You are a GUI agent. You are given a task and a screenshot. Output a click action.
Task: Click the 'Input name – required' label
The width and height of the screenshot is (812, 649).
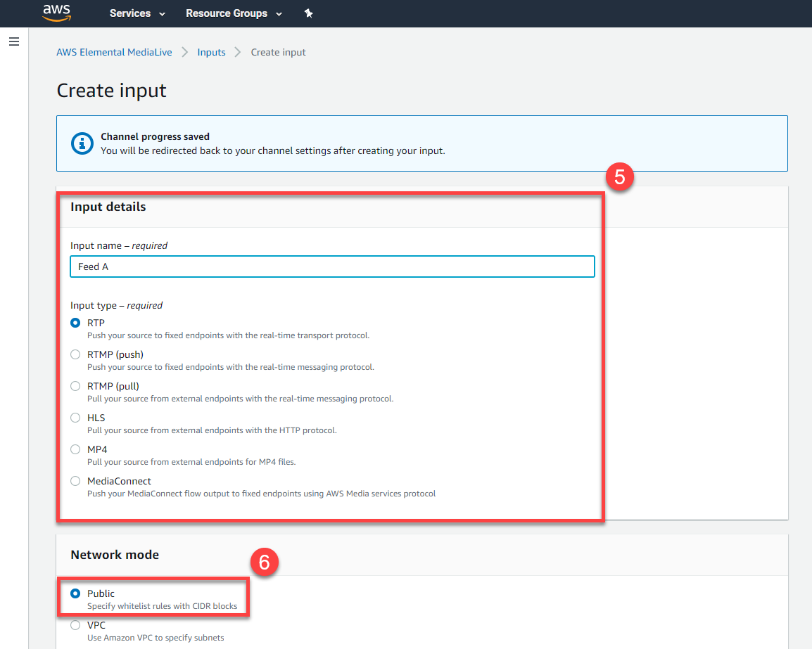(x=119, y=245)
